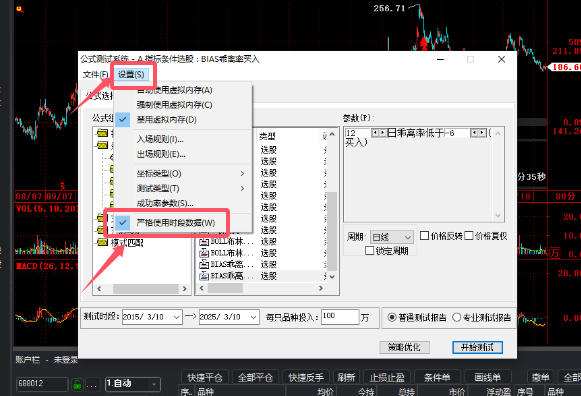
Task: Toggle 严格使用时段数据(W) menu item
Action: point(176,223)
